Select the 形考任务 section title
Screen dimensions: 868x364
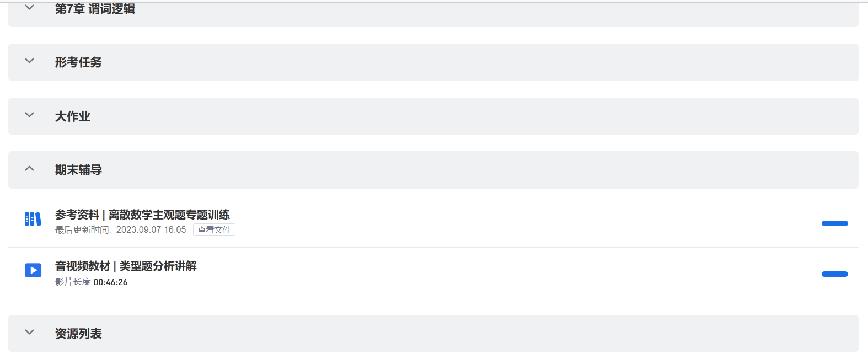[78, 62]
